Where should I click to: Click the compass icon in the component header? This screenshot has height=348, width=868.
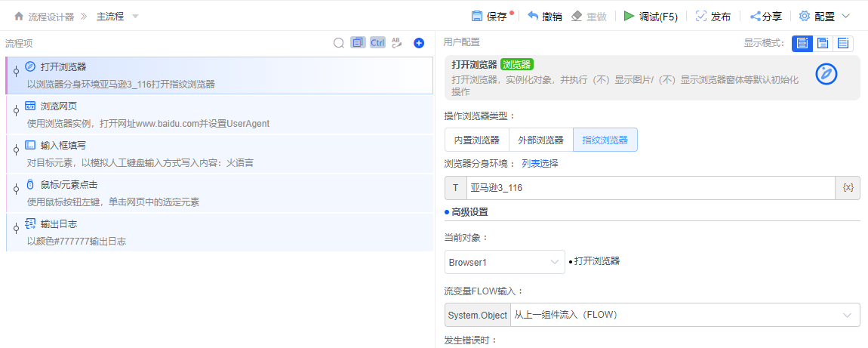[827, 73]
